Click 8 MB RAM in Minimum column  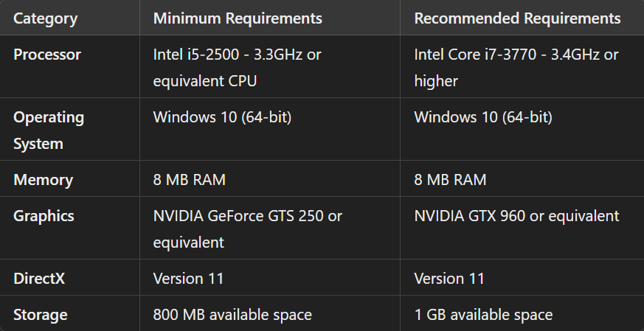189,180
